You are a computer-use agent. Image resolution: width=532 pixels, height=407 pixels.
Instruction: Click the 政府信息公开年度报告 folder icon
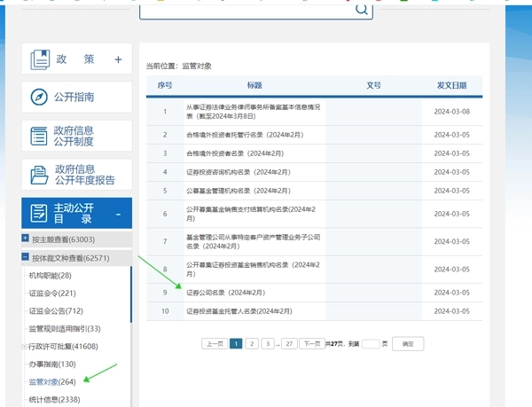click(40, 175)
